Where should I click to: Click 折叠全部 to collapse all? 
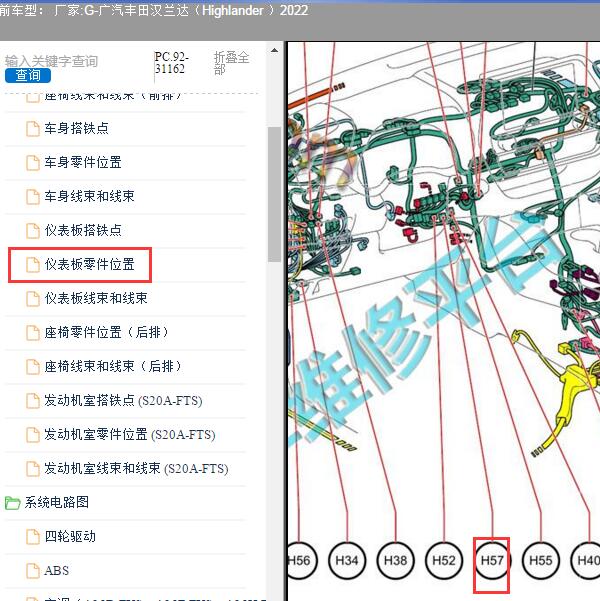[x=231, y=62]
